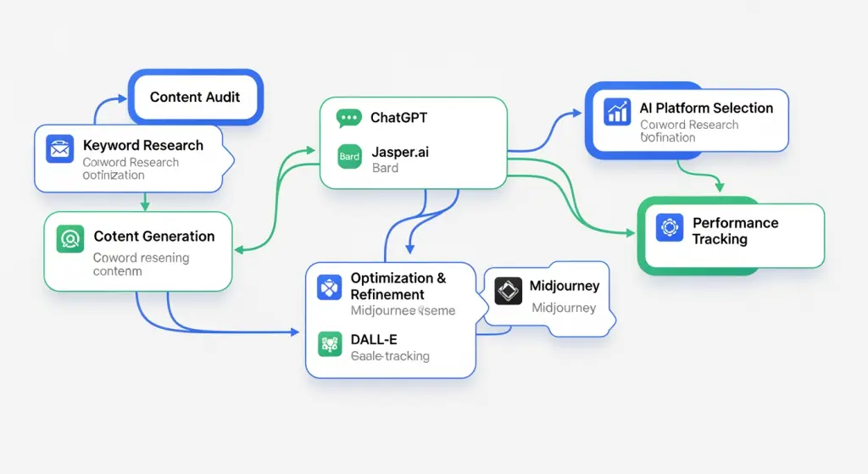
Task: Select the ChatGPT label
Action: pos(398,118)
